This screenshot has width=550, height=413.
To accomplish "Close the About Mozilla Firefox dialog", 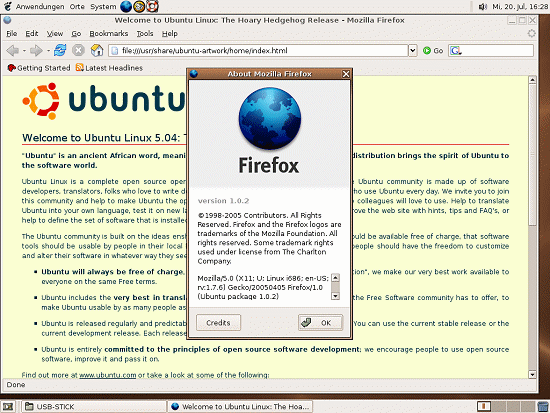I will point(346,74).
